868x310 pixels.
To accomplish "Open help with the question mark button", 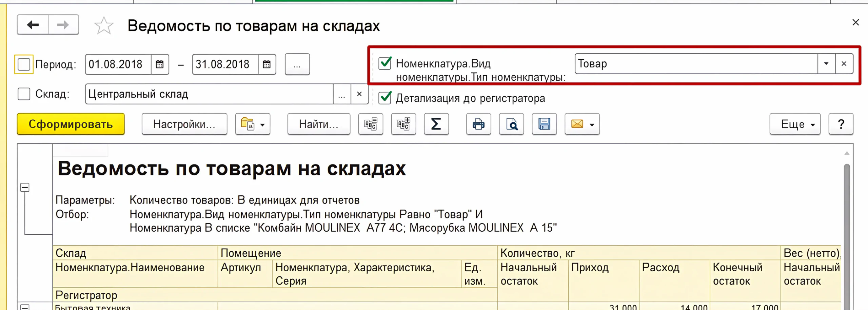I will click(x=841, y=124).
